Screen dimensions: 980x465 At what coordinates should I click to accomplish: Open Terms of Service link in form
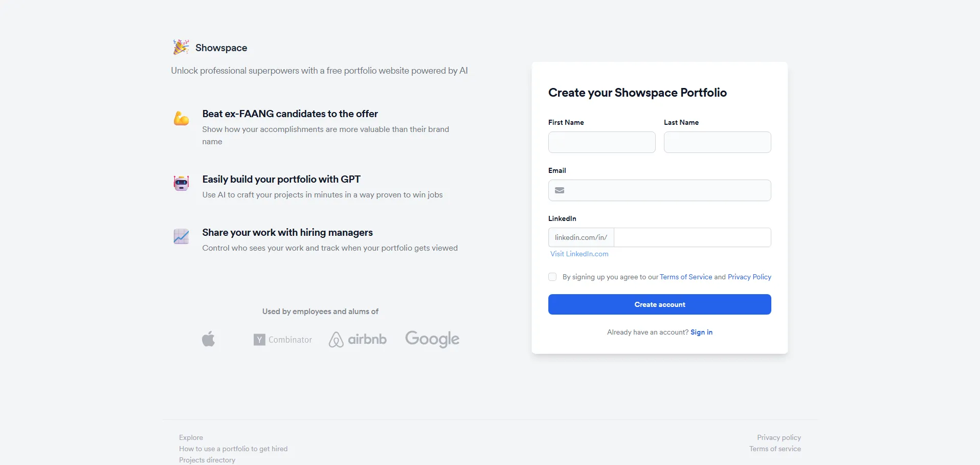point(686,277)
